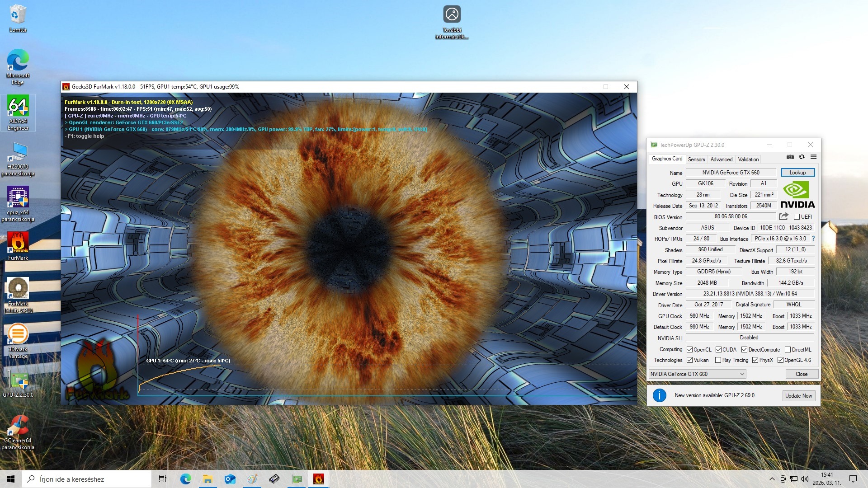Toggle the DirectML checkbox
Image resolution: width=868 pixels, height=488 pixels.
(788, 350)
